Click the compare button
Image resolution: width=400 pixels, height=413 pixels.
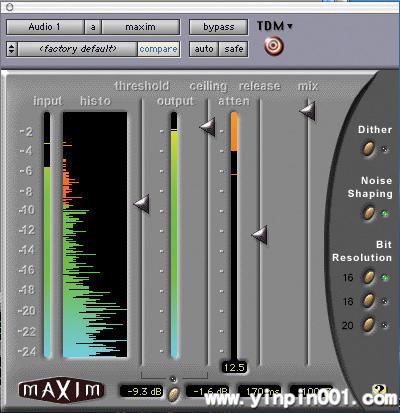click(x=158, y=49)
